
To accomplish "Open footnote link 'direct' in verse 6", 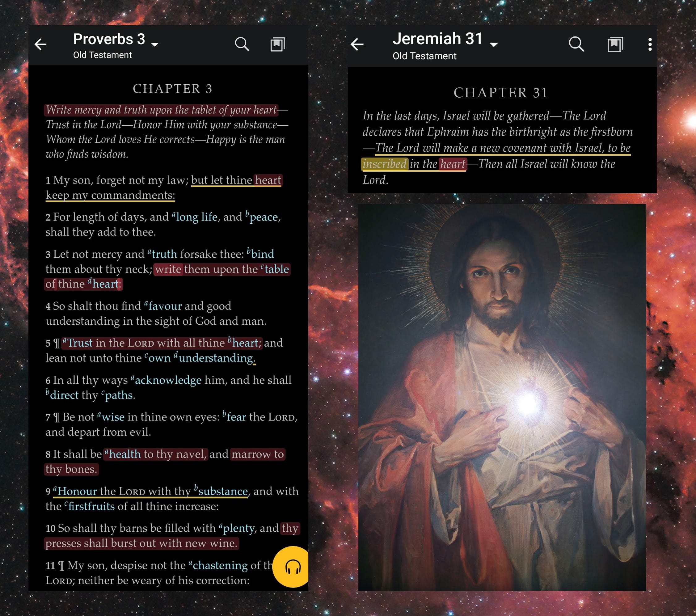I will coord(62,395).
